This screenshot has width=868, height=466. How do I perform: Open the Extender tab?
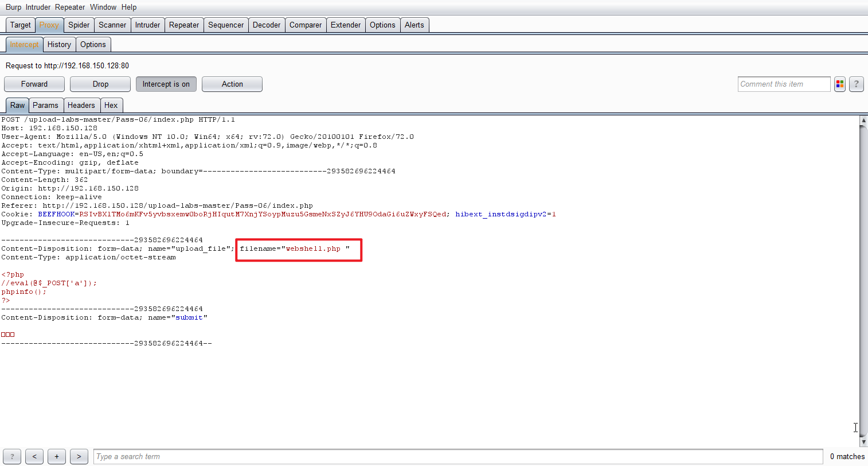pos(346,25)
